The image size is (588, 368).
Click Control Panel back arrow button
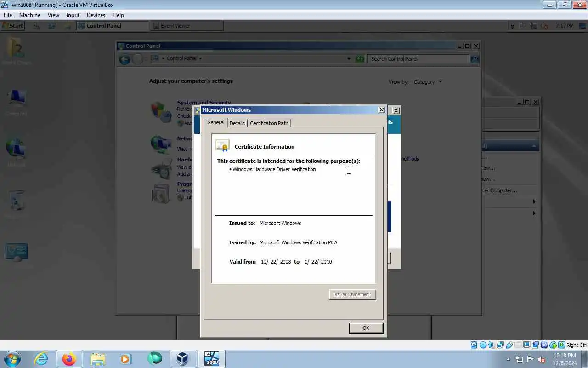click(x=124, y=59)
